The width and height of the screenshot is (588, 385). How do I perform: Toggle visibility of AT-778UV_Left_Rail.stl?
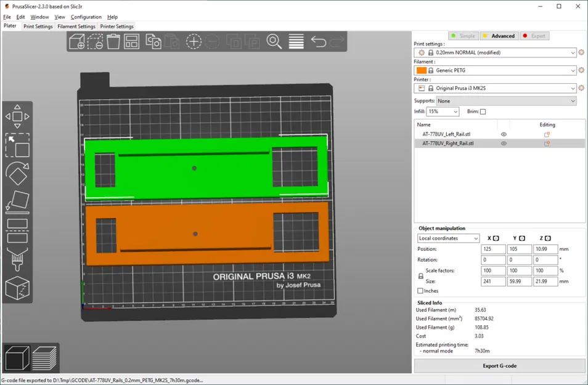(x=504, y=134)
